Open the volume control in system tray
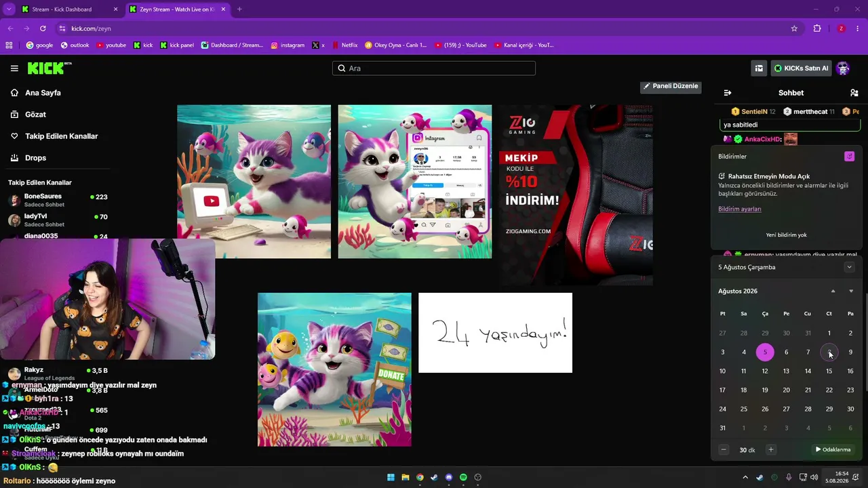 [x=814, y=477]
